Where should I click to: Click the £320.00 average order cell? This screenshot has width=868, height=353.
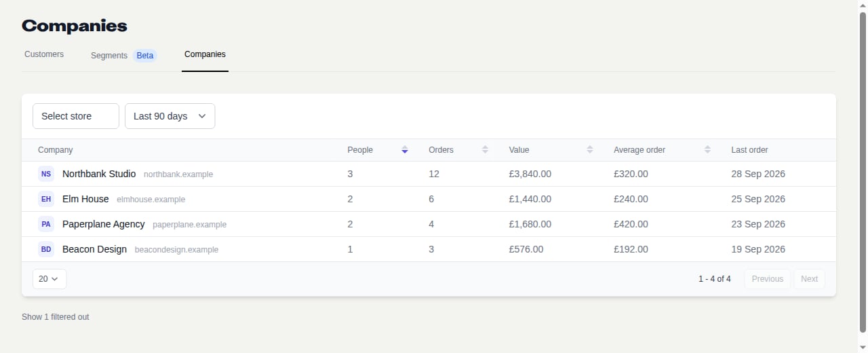(x=631, y=174)
